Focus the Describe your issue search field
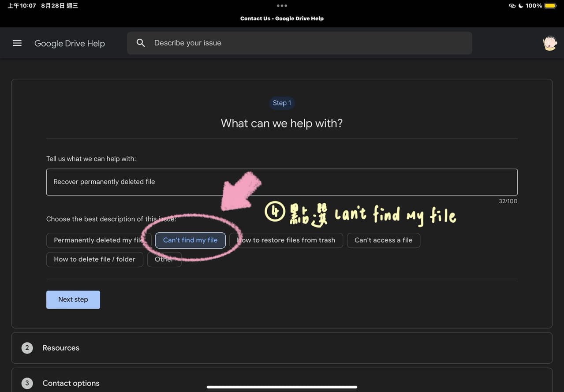This screenshot has height=392, width=564. (299, 43)
